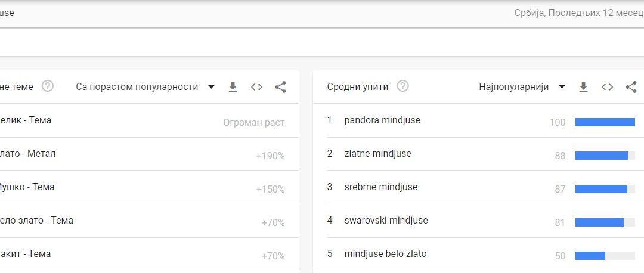The image size is (644, 273).
Task: Open embed code for related queries
Action: 607,87
